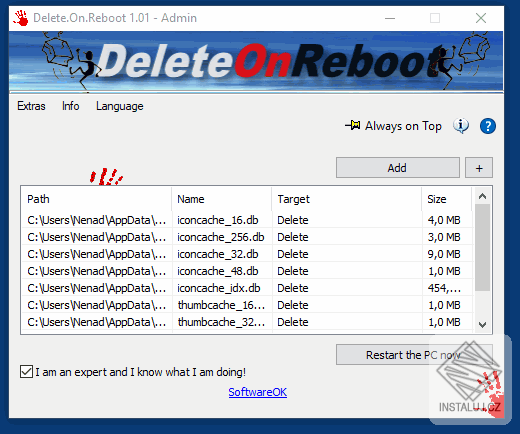Screen dimensions: 520x434
Task: Sort by the Size column header
Action: pos(447,199)
